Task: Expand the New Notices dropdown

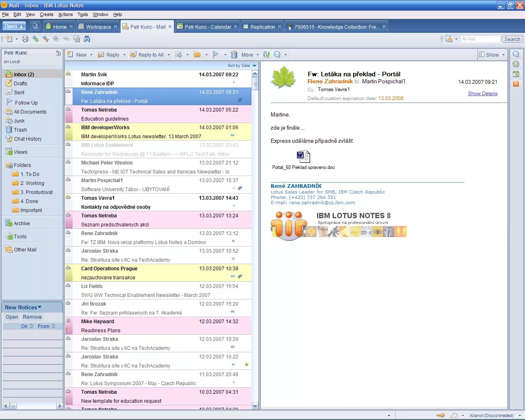Action: (x=39, y=307)
